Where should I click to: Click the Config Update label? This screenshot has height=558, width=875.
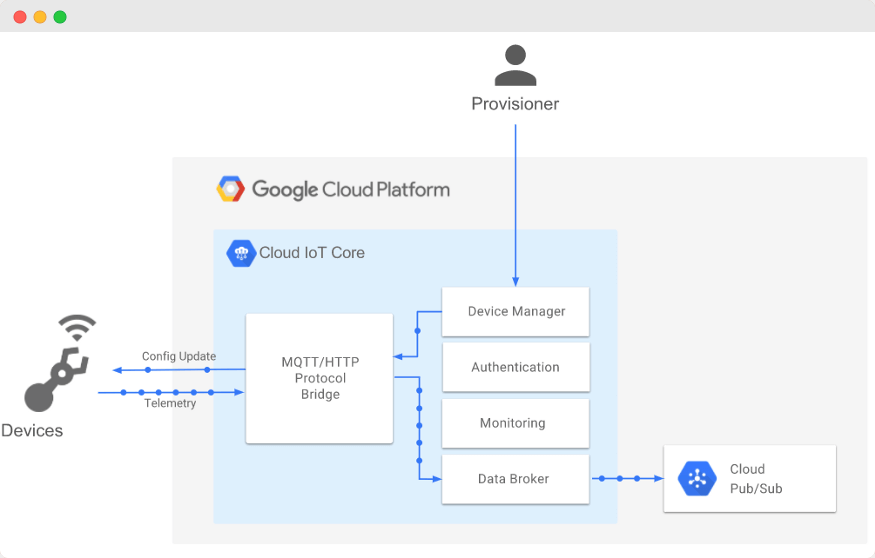pyautogui.click(x=179, y=356)
